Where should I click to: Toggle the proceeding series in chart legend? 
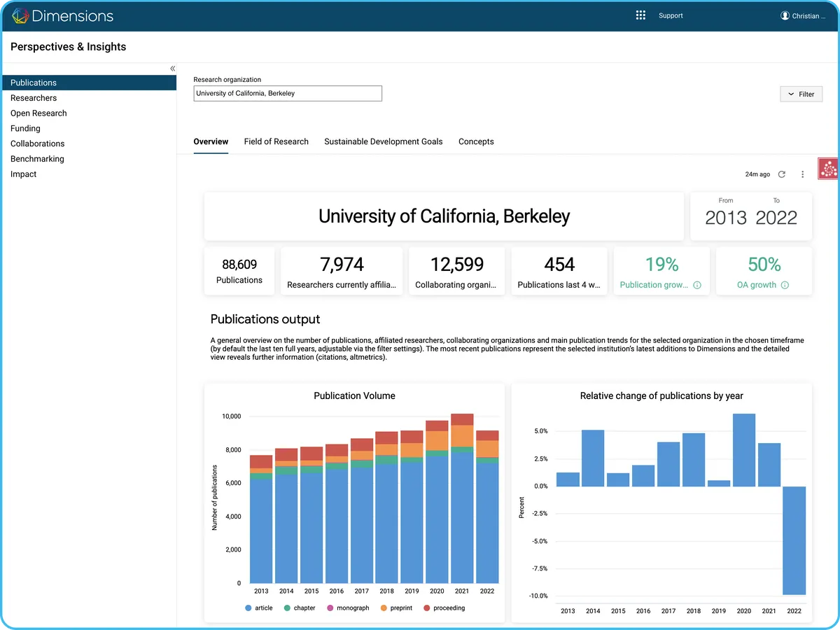pyautogui.click(x=443, y=608)
